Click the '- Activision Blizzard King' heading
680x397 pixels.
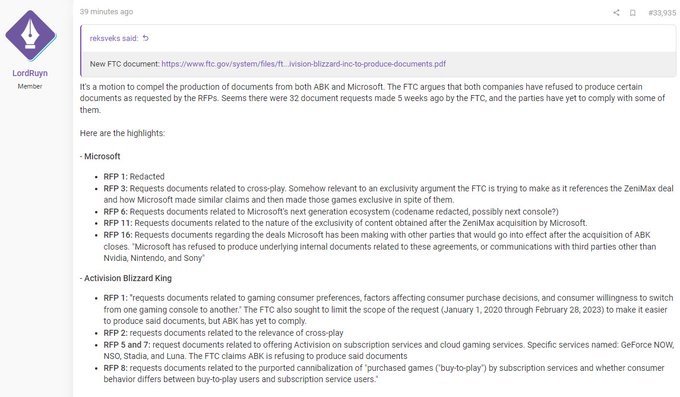pyautogui.click(x=126, y=278)
